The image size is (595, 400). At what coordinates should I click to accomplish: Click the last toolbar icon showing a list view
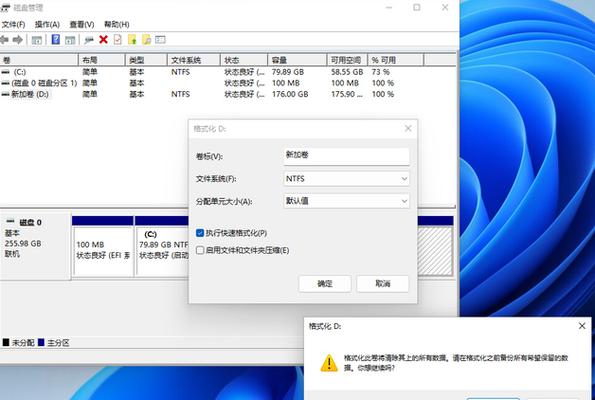[x=161, y=39]
